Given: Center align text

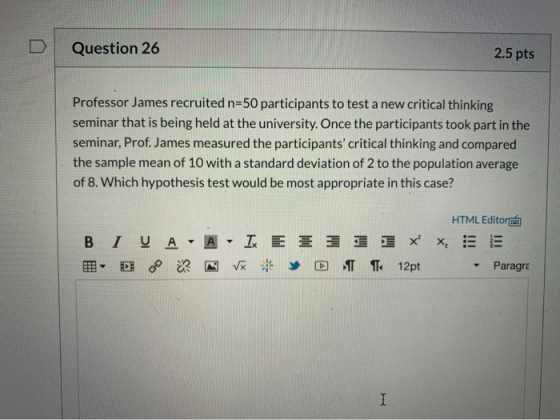Looking at the screenshot, I should (x=306, y=242).
